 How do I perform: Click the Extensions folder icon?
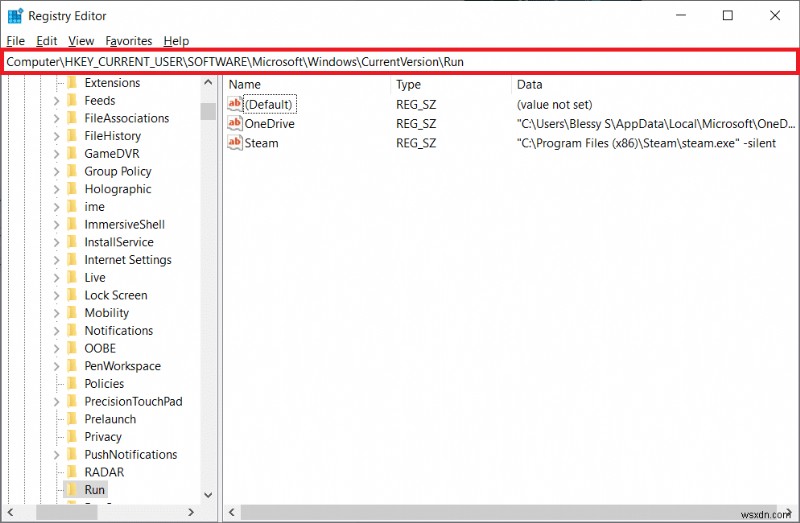[x=72, y=83]
